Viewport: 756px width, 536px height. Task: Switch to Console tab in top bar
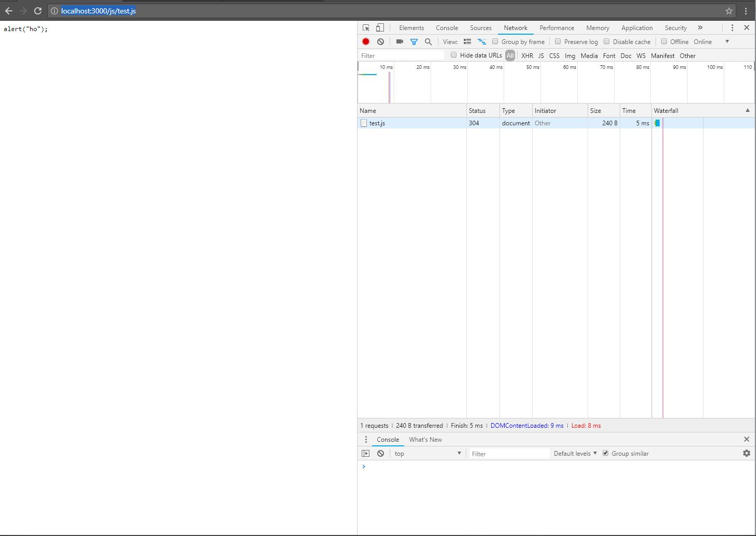(447, 28)
